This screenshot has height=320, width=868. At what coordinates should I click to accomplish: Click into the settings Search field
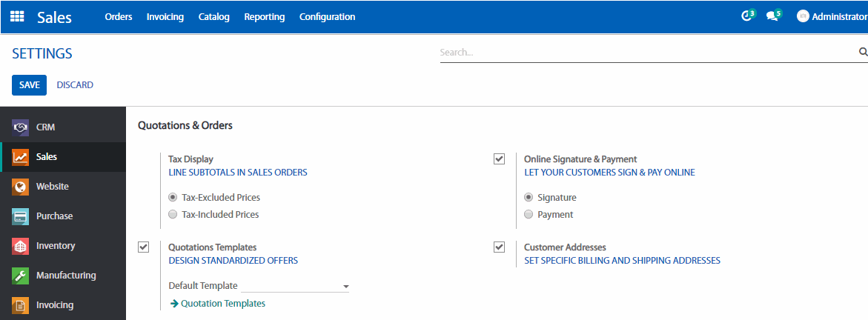(645, 53)
